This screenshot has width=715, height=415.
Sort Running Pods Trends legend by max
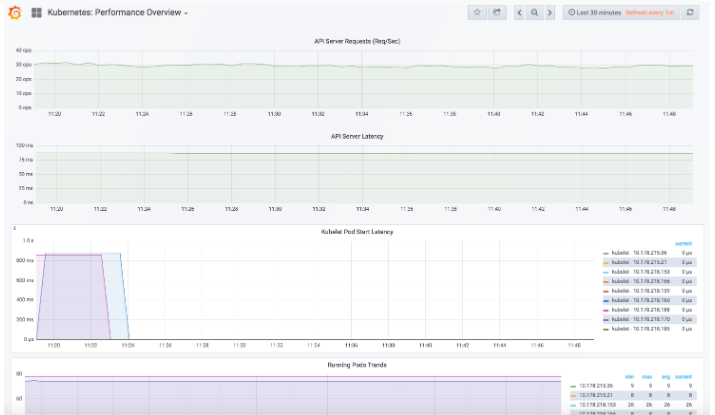click(x=647, y=377)
